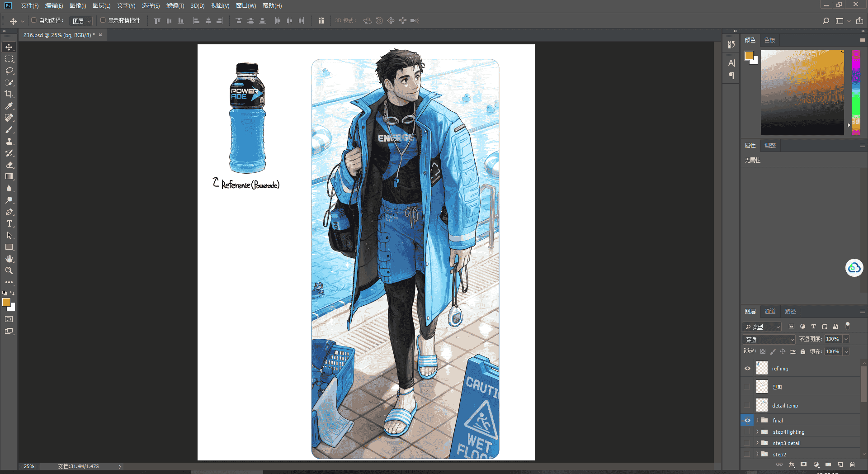Image resolution: width=868 pixels, height=474 pixels.
Task: Show the detail temp layer
Action: pyautogui.click(x=747, y=405)
